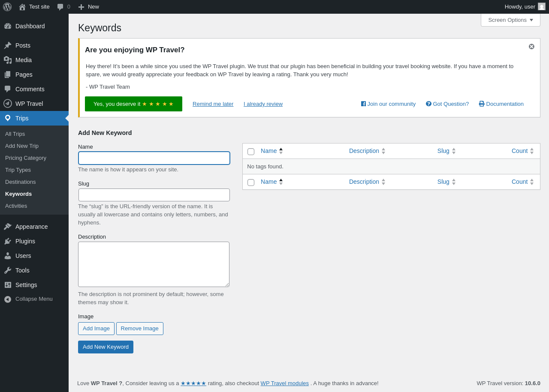Dismiss the WP Travel review notice
549x392 pixels.
point(531,47)
